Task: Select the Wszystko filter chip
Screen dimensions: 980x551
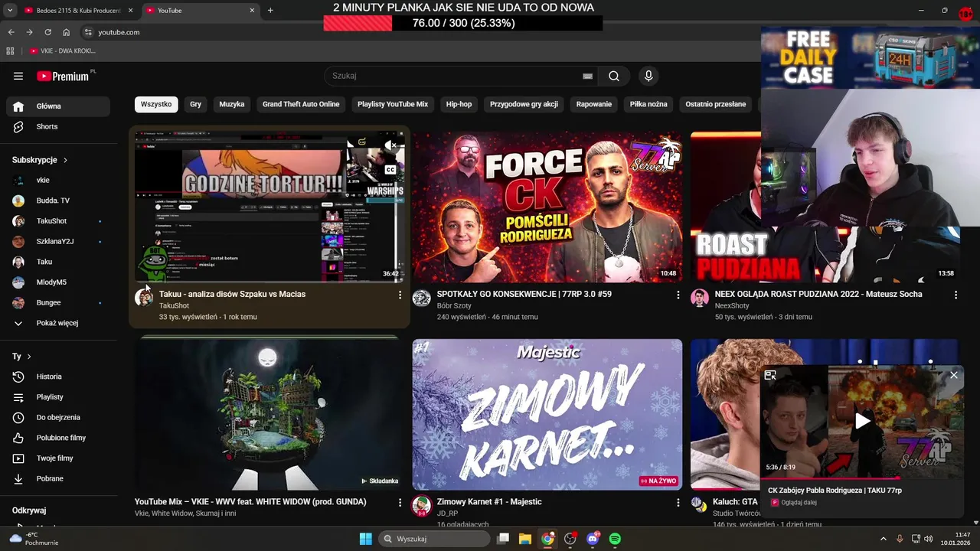Action: pos(156,104)
